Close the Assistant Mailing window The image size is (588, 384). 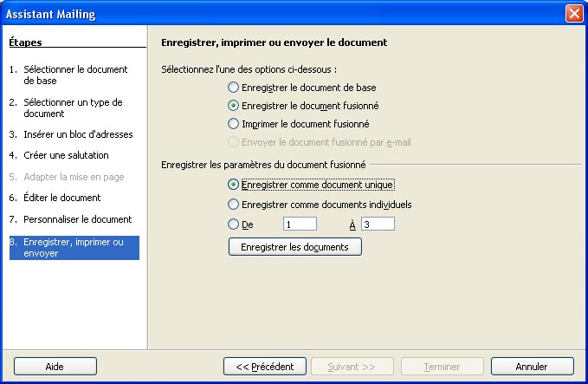[573, 14]
